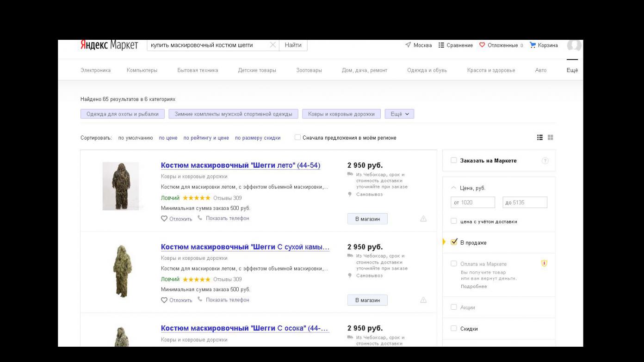Open the Электроника category tab
The image size is (644, 362).
click(x=95, y=70)
